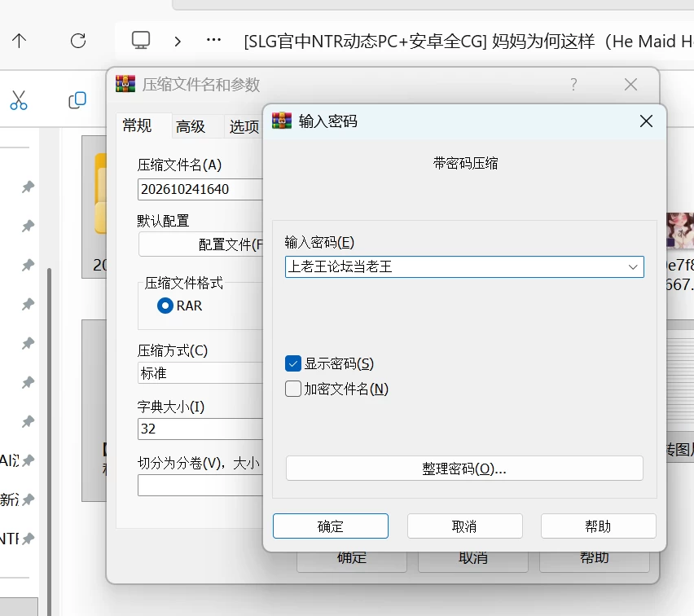This screenshot has height=616, width=694.
Task: Open the 选项 tab
Action: pos(244,126)
